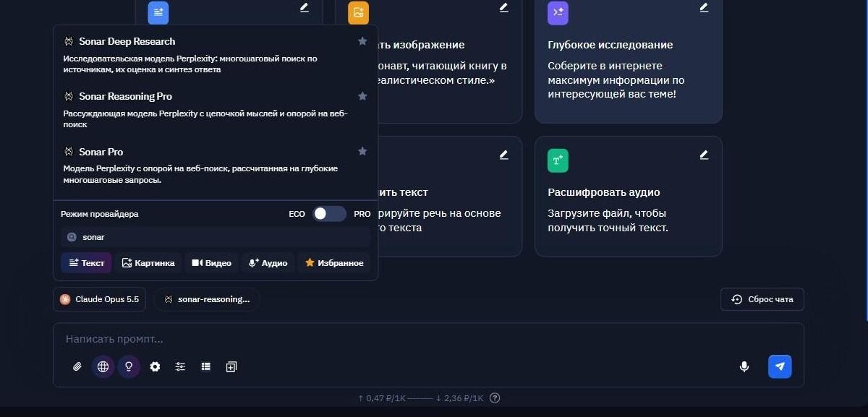Viewport: 868px width, 417px height.
Task: Show the "Избранное" favorites tab
Action: (334, 263)
